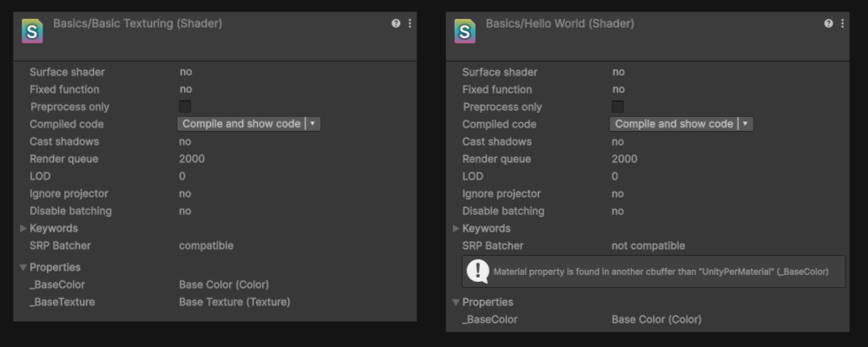Collapse Properties in the Hello World panel
The height and width of the screenshot is (347, 868).
click(x=457, y=302)
